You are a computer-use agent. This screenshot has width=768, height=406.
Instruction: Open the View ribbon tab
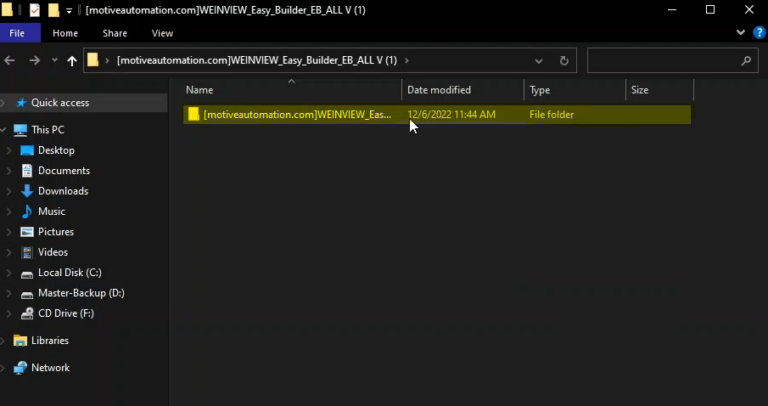click(x=162, y=33)
